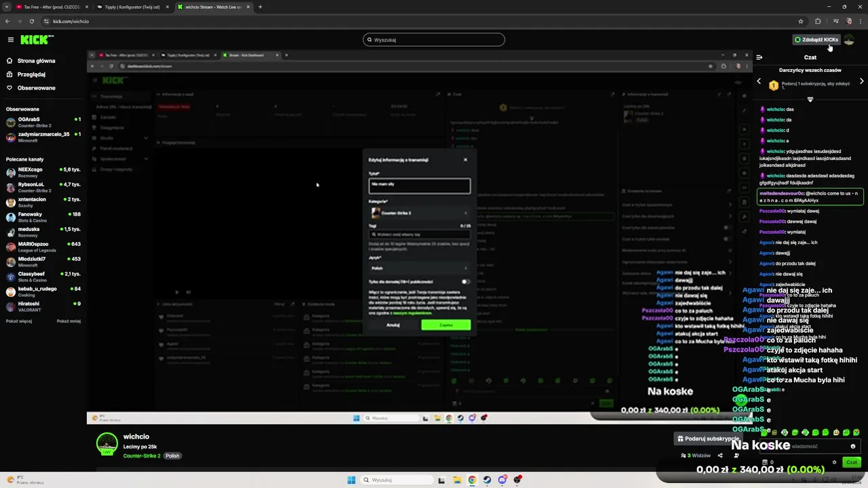Screen dimensions: 868x488
Task: Open meduska recommended channel
Action: pos(43,232)
